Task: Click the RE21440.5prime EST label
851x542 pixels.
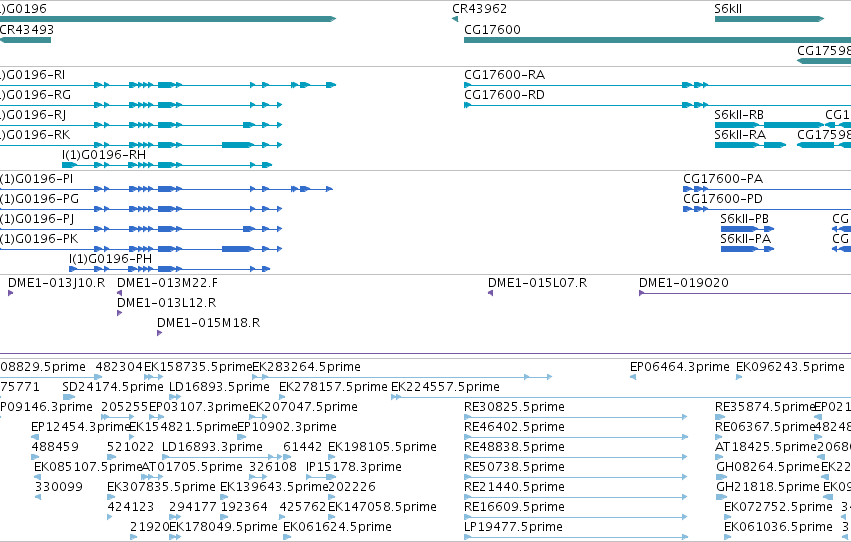Action: click(514, 488)
